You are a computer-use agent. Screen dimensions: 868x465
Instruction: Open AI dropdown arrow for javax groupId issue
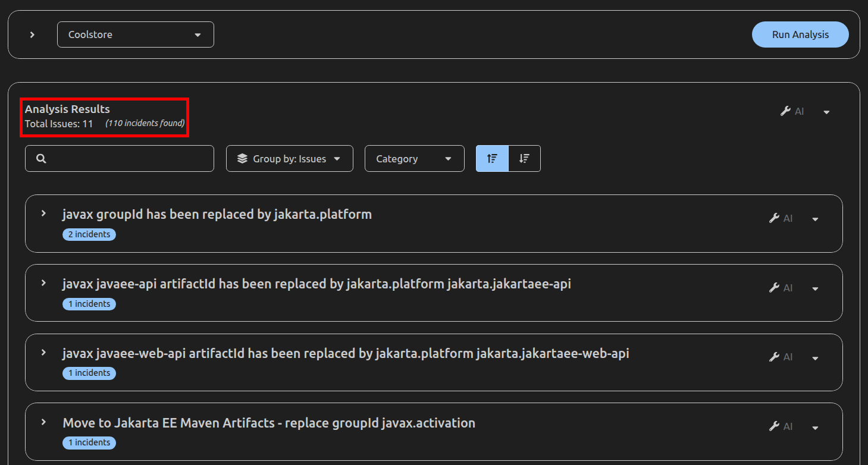tap(815, 219)
